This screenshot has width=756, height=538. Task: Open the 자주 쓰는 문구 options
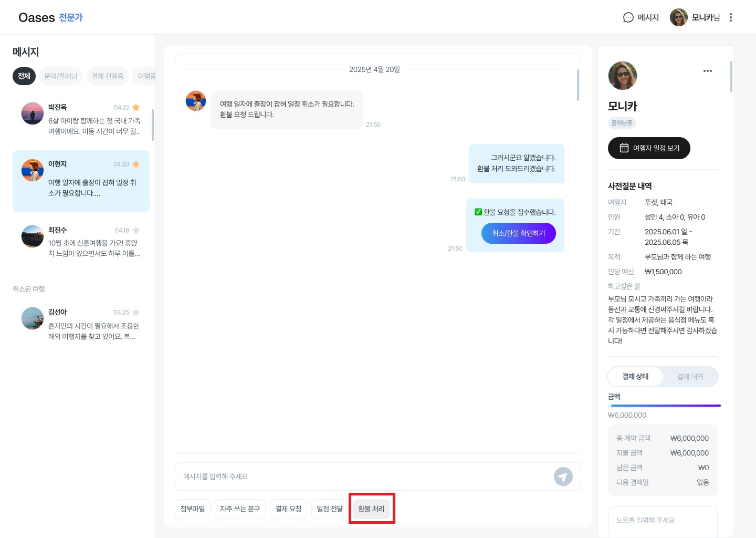click(240, 509)
